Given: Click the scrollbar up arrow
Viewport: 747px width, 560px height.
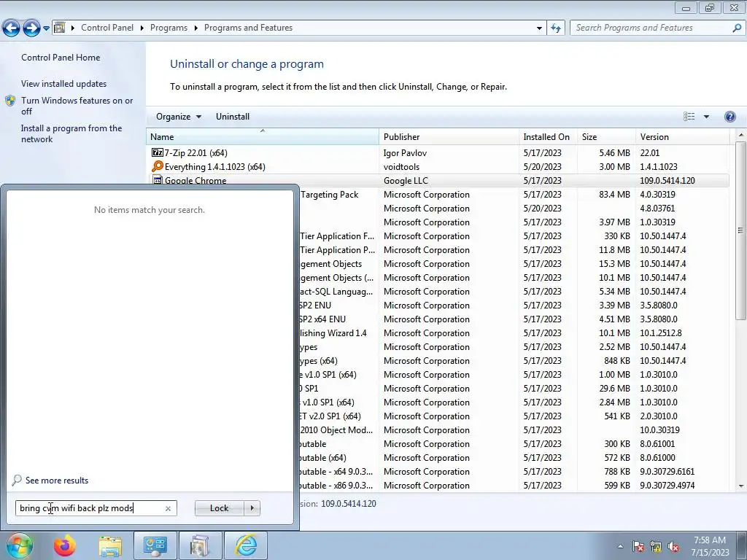Looking at the screenshot, I should click(x=740, y=135).
